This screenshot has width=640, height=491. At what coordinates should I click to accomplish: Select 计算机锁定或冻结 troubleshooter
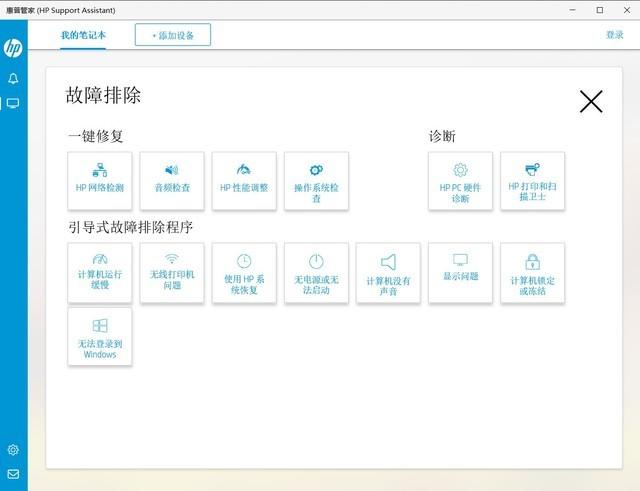point(532,272)
